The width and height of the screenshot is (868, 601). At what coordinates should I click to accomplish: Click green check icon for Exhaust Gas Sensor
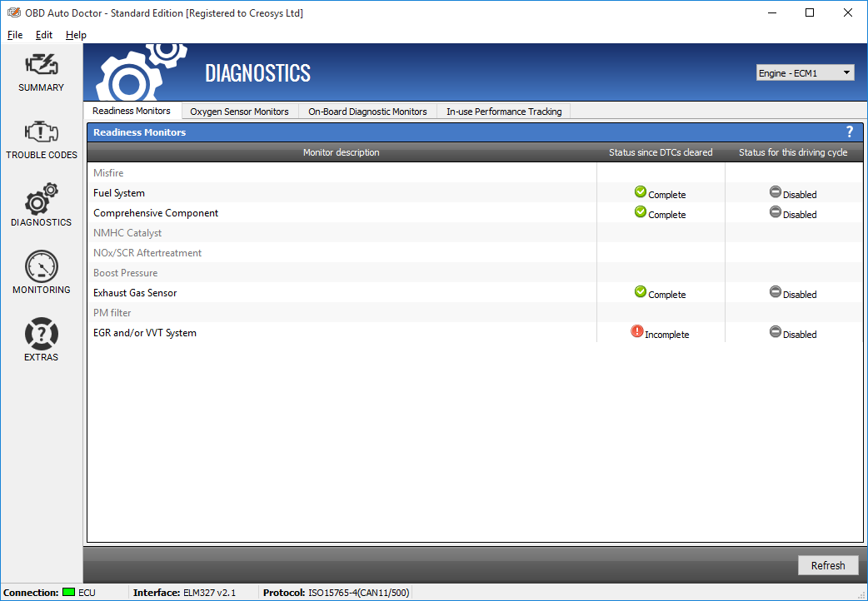tap(641, 291)
